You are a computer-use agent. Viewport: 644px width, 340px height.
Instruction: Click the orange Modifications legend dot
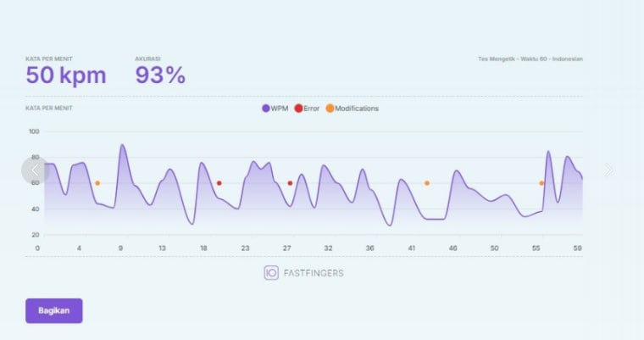[x=330, y=109]
